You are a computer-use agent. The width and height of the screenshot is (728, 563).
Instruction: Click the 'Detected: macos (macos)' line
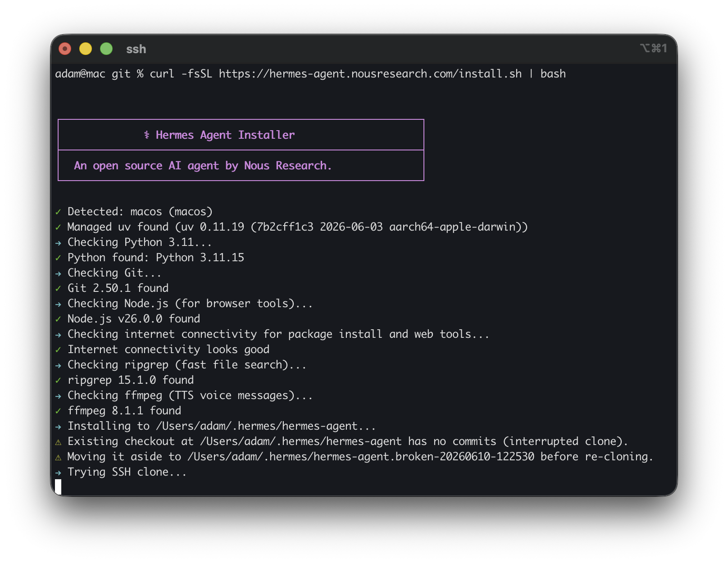coord(140,212)
